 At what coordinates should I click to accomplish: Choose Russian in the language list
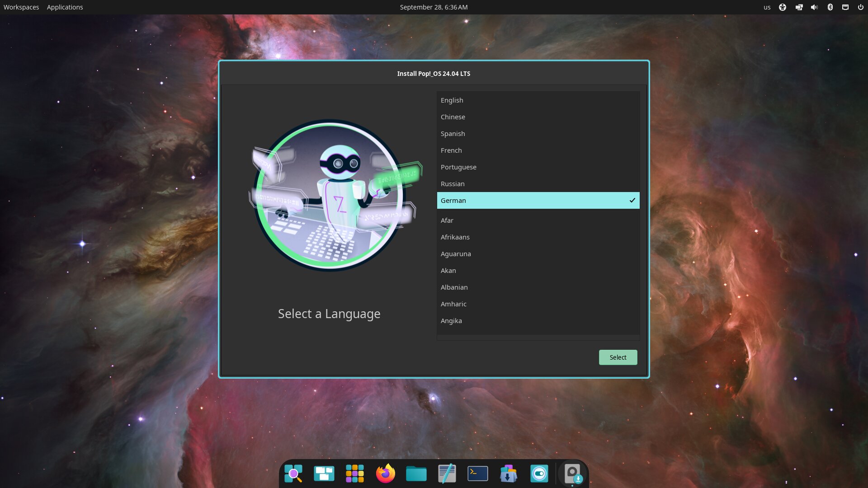pyautogui.click(x=538, y=184)
